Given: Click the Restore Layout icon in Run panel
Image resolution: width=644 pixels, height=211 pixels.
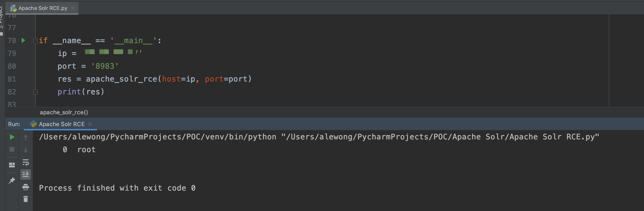Looking at the screenshot, I should 12,165.
